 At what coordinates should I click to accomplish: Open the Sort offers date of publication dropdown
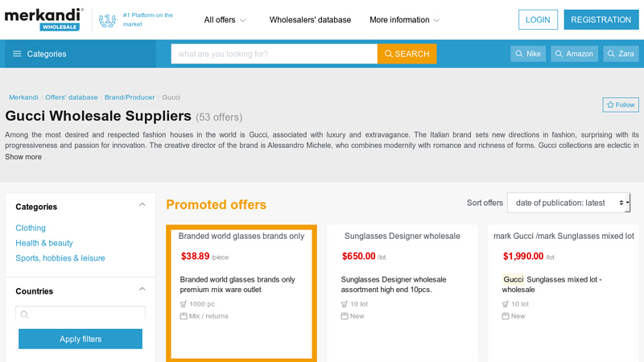[568, 203]
